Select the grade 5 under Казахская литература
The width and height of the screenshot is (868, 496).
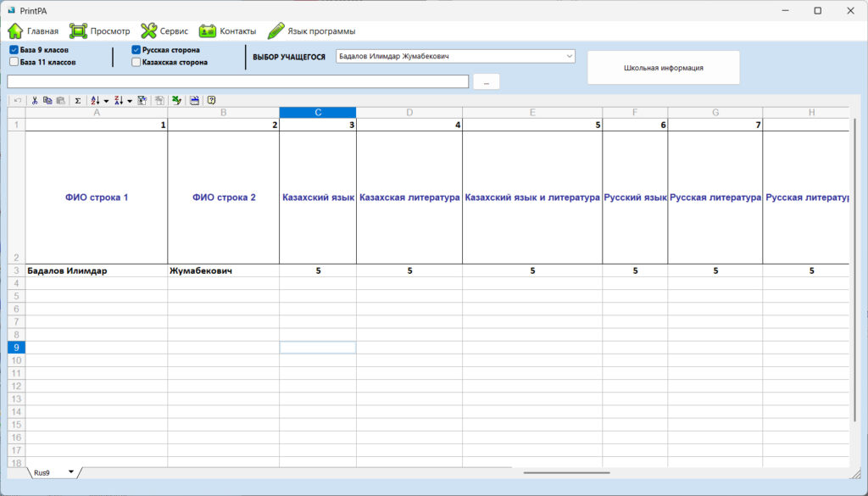[409, 270]
